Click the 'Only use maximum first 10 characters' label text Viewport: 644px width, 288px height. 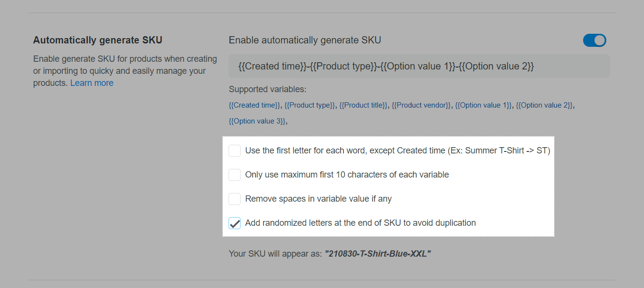pos(347,175)
